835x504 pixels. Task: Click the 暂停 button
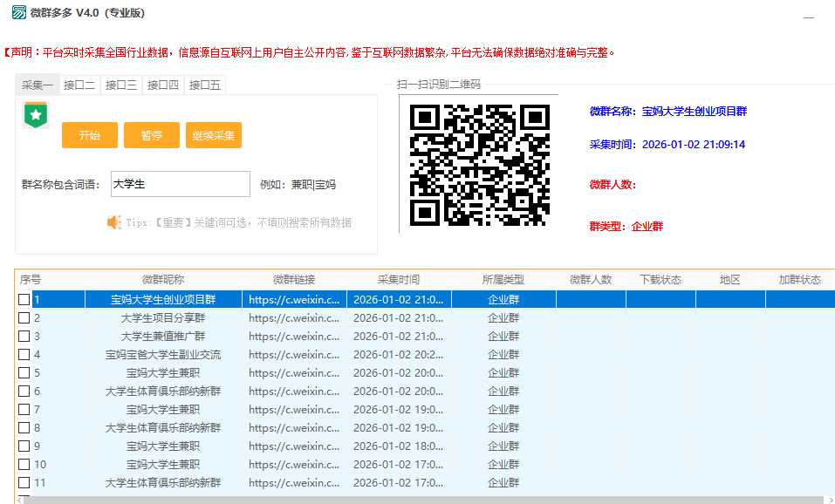pos(145,135)
